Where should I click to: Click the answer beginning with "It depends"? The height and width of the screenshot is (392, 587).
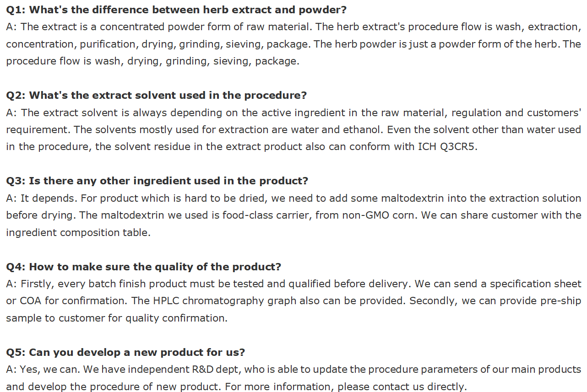pyautogui.click(x=293, y=215)
